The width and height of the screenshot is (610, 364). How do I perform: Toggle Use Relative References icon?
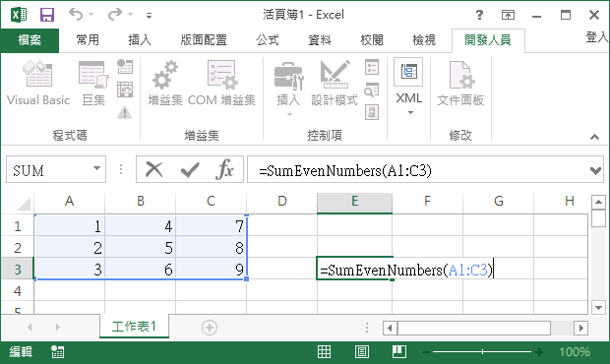(x=125, y=90)
